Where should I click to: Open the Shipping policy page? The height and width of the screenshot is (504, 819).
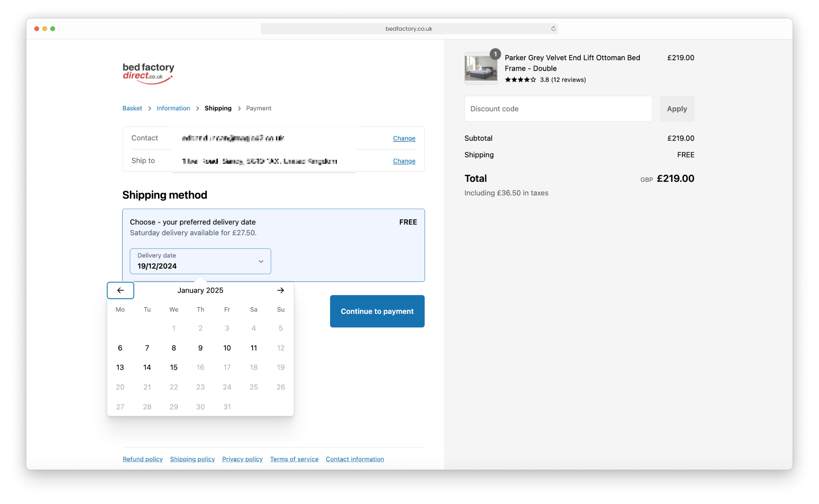click(192, 459)
